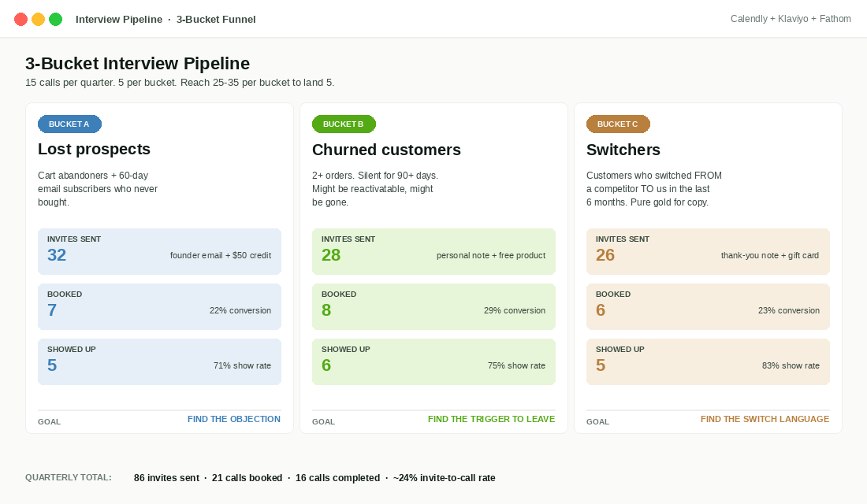Viewport: 867px width, 504px height.
Task: Click '86 invites sent' in quarterly total
Action: click(166, 478)
